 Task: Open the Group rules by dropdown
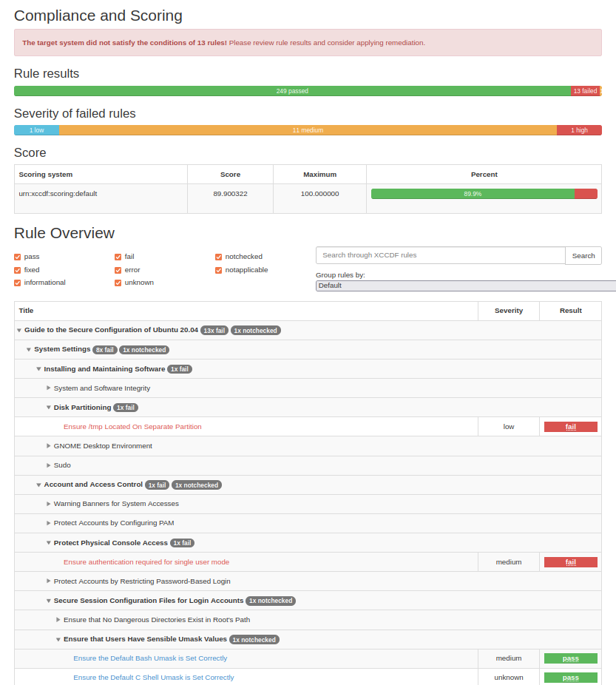[x=466, y=286]
